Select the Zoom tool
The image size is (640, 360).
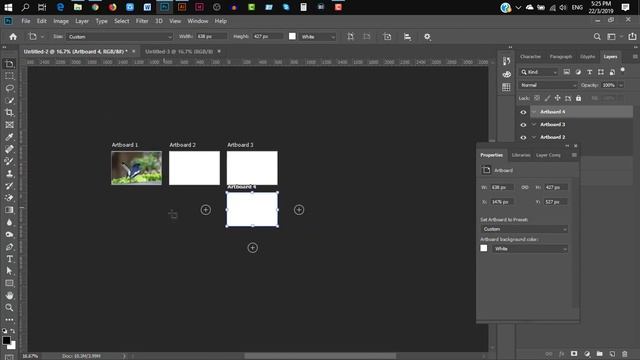tap(9, 307)
